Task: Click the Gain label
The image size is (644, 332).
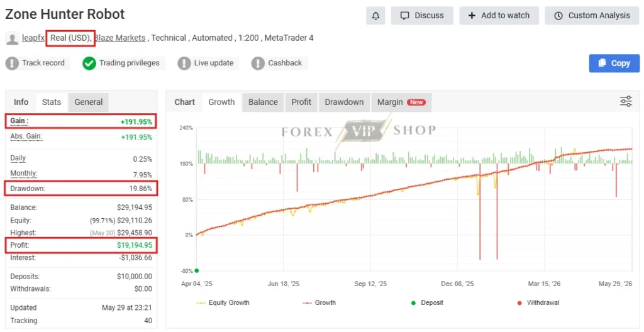Action: 19,121
